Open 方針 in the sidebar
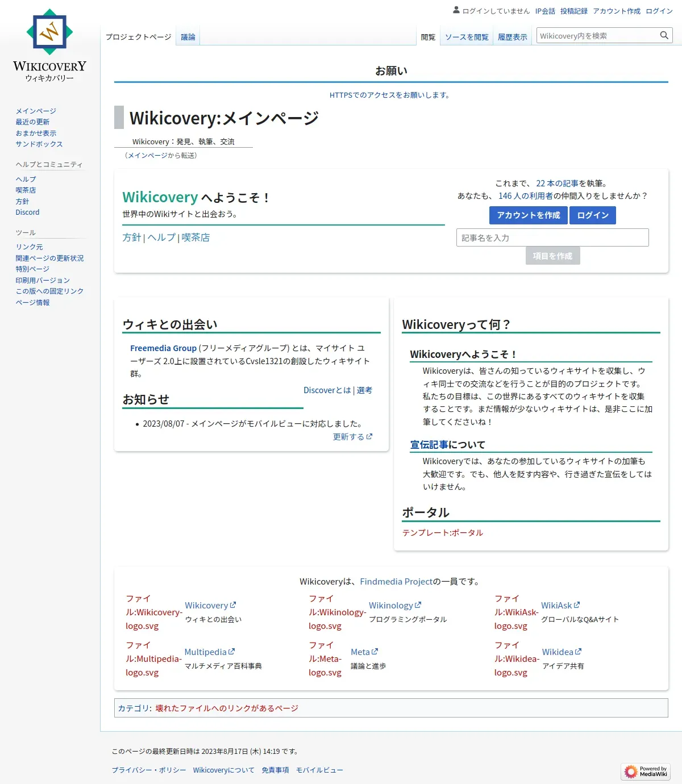Viewport: 682px width, 784px height. coord(22,201)
